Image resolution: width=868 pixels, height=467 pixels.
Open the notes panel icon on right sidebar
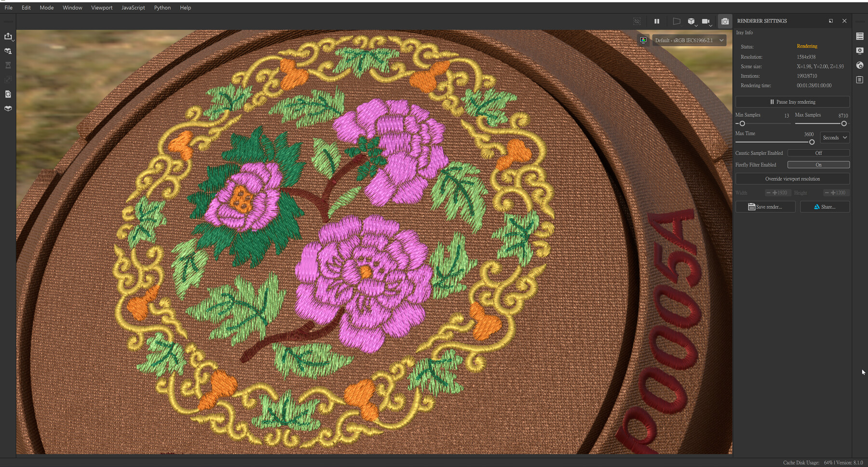click(x=860, y=80)
